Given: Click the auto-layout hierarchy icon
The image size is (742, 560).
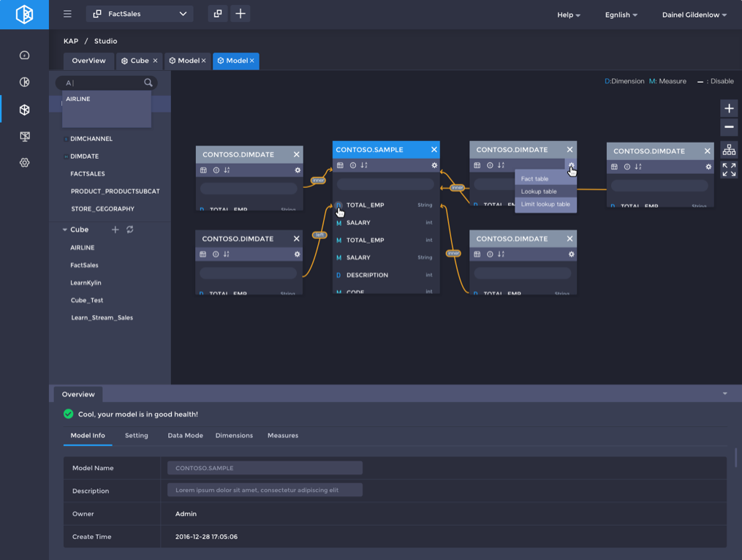Looking at the screenshot, I should (729, 150).
